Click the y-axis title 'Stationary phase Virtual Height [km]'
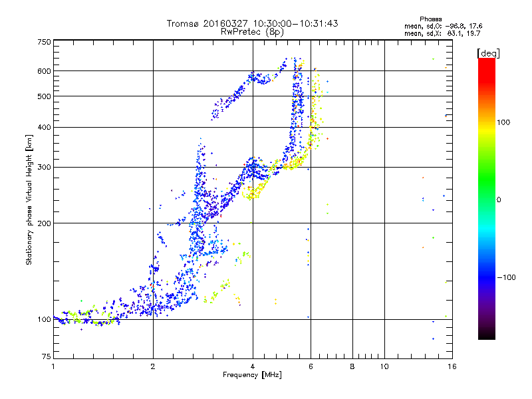This screenshot has width=532, height=399. coord(29,199)
